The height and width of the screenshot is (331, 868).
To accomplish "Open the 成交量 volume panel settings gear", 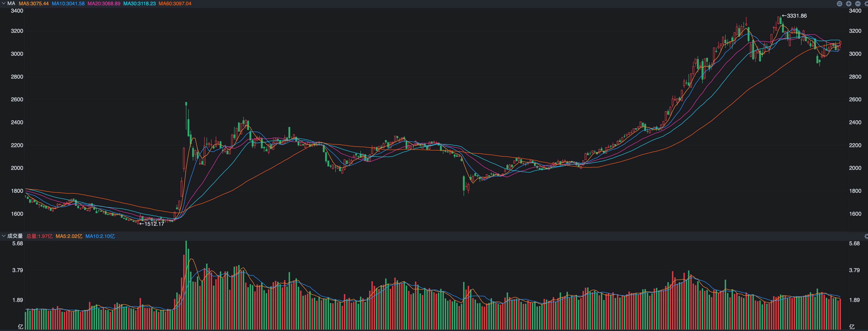I will click(866, 236).
